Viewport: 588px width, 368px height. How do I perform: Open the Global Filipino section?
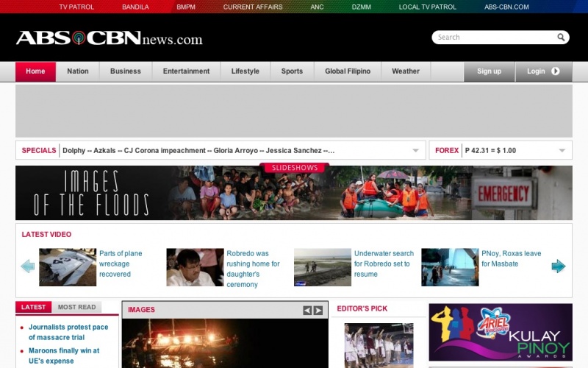click(x=348, y=71)
